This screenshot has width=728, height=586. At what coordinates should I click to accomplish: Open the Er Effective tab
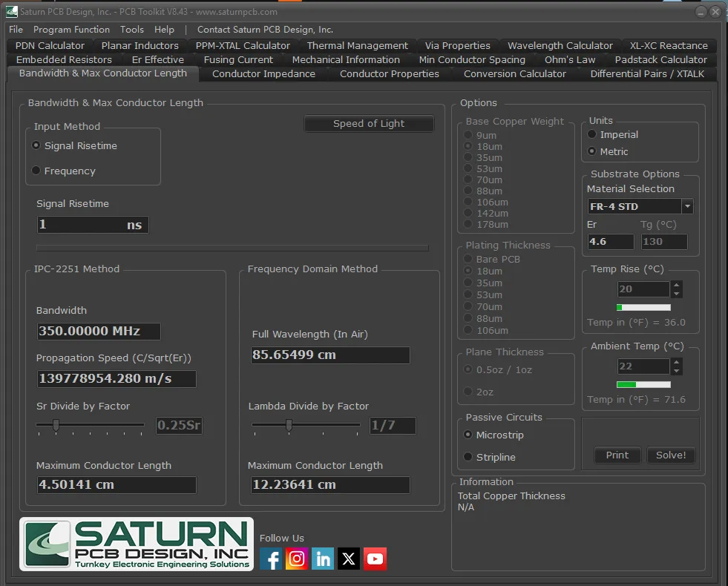158,60
